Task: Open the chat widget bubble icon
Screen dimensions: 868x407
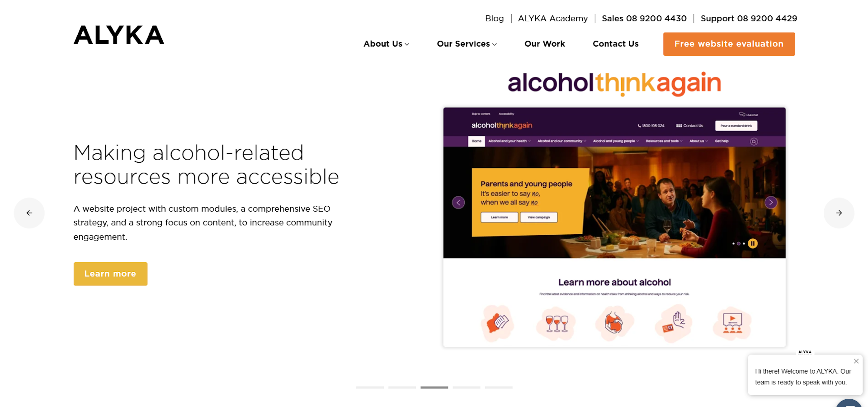Action: pos(849,403)
